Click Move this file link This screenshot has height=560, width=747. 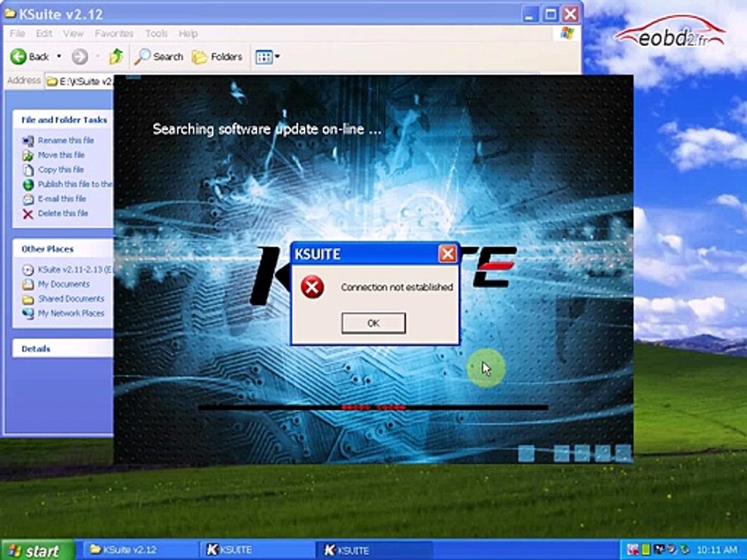tap(61, 155)
